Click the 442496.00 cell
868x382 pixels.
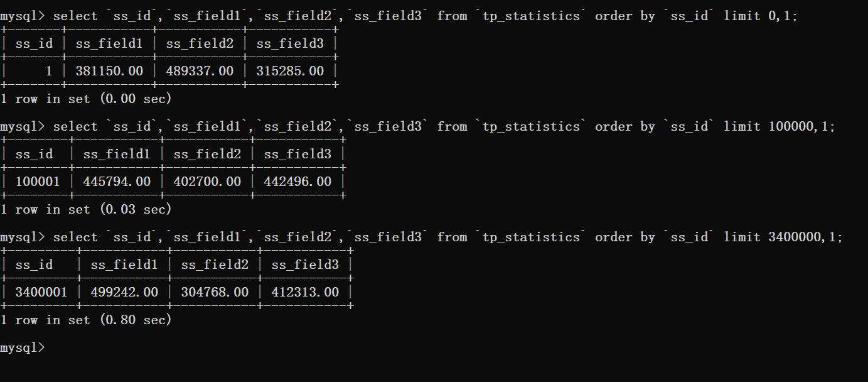(x=297, y=182)
